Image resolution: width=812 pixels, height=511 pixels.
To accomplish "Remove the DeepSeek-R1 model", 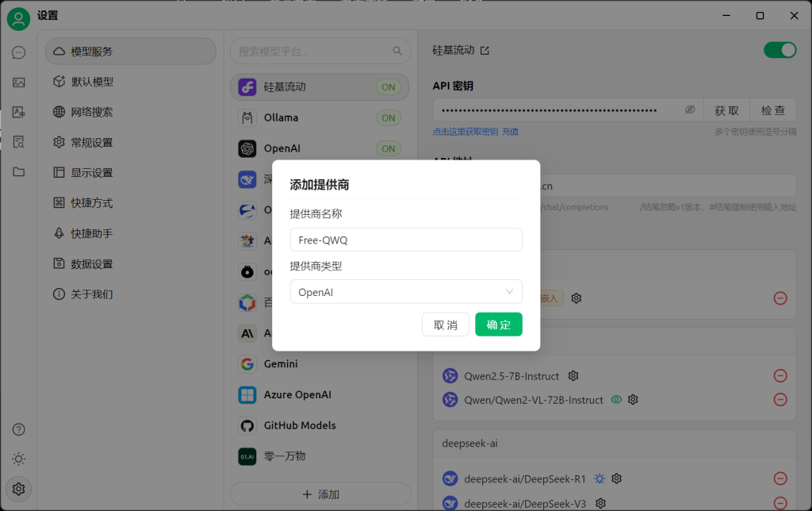I will (x=780, y=478).
